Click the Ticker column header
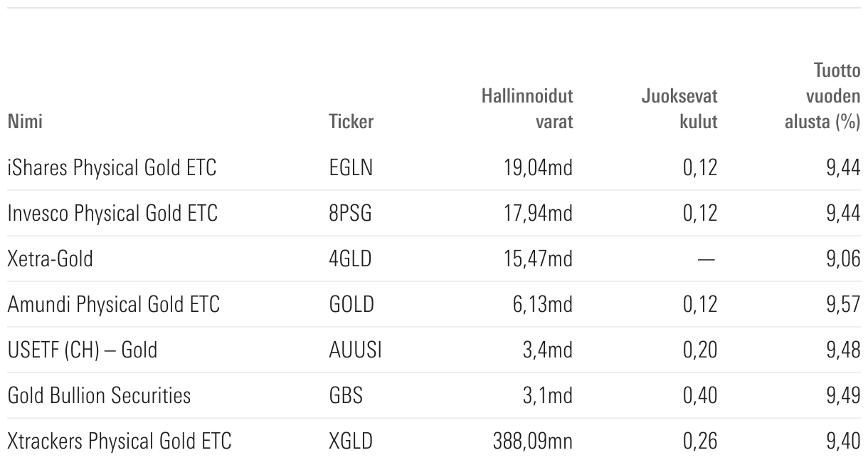 pos(351,122)
